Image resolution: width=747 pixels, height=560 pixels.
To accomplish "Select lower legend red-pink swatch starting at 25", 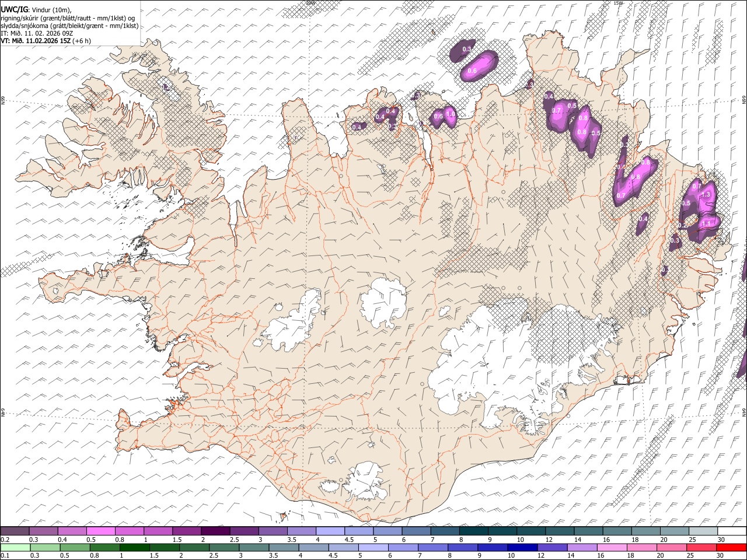I will pos(701,547).
